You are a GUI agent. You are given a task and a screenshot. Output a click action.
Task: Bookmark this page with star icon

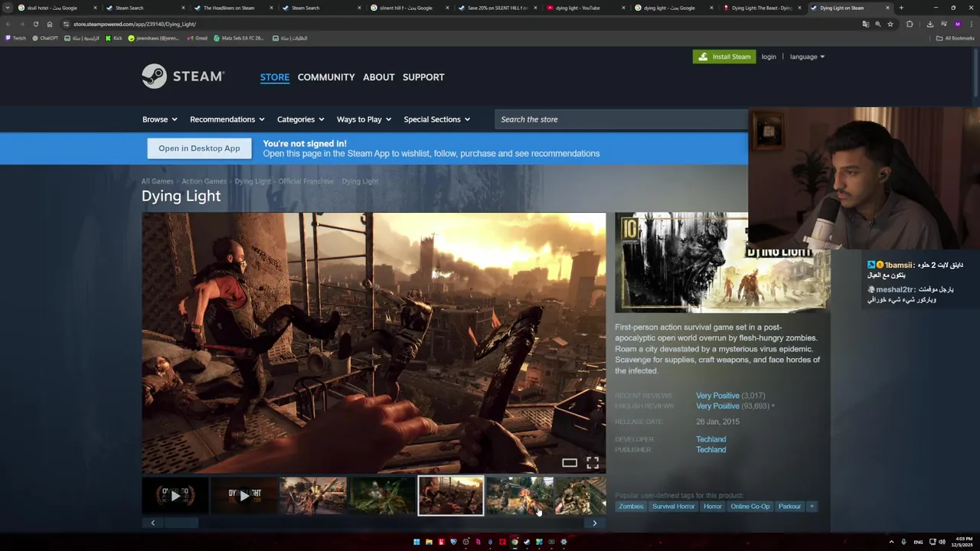pos(890,24)
